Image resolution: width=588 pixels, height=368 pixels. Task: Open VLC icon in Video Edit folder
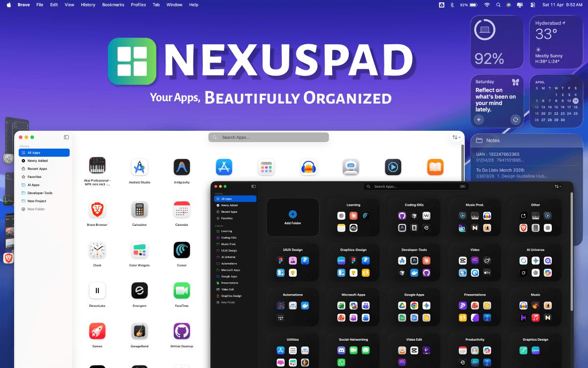[402, 351]
